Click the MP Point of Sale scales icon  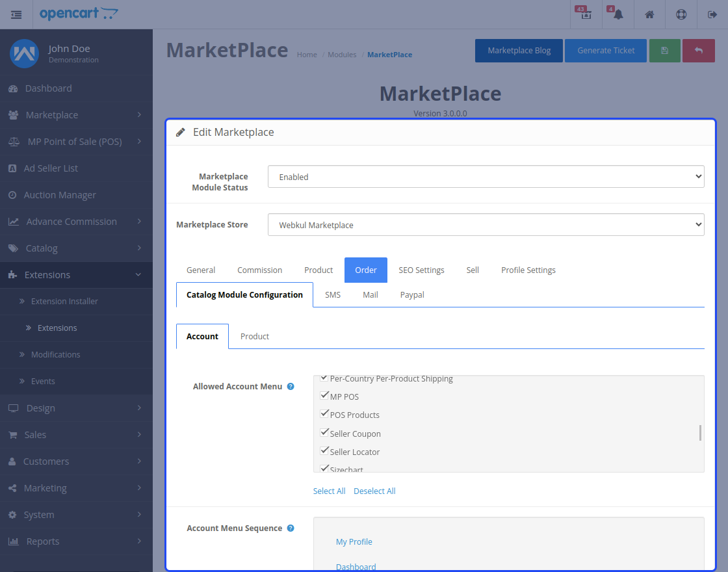(14, 142)
